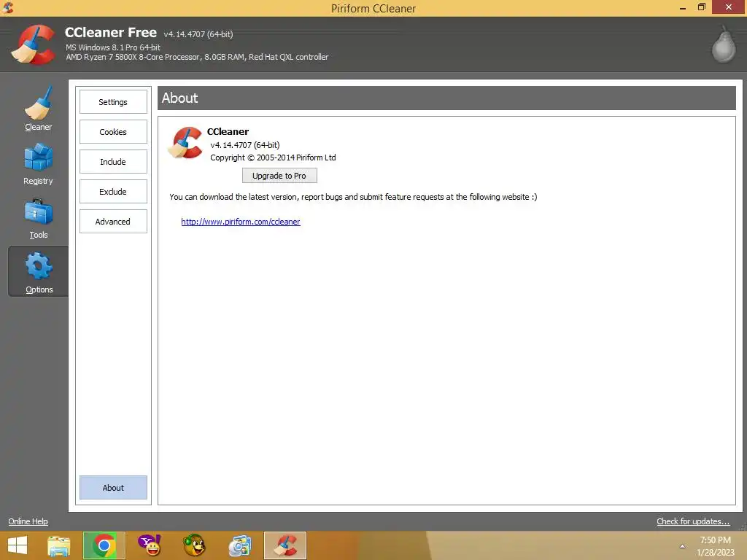Select the About options tab
747x560 pixels.
coord(113,488)
